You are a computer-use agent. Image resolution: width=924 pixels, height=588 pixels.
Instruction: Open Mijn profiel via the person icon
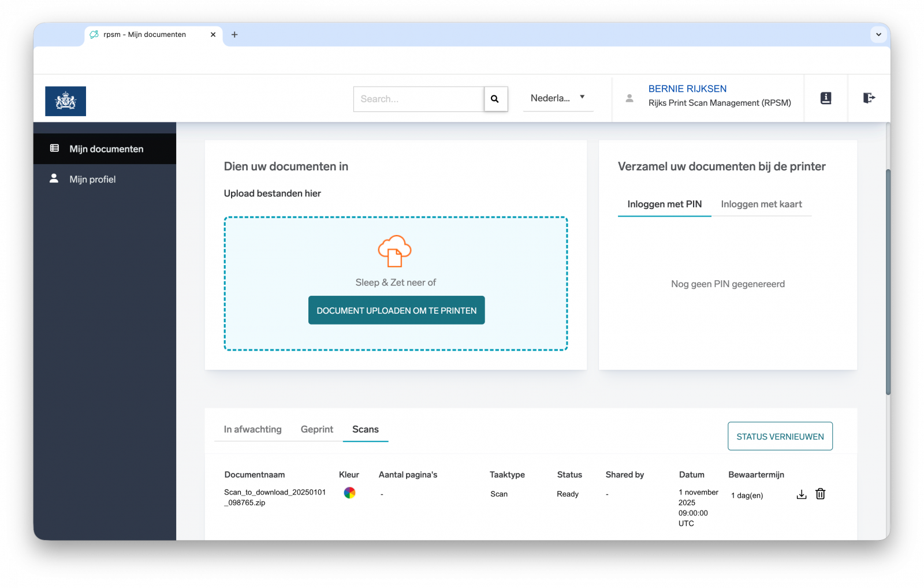pyautogui.click(x=54, y=179)
